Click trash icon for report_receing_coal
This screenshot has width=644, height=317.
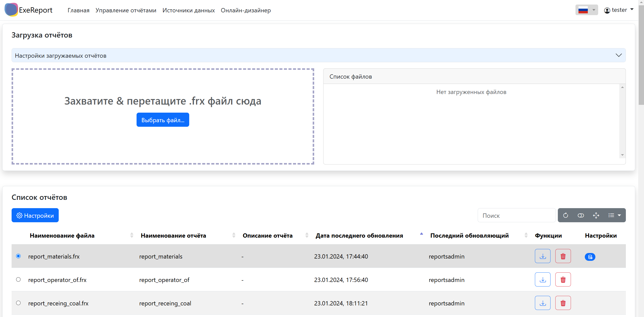pyautogui.click(x=563, y=303)
